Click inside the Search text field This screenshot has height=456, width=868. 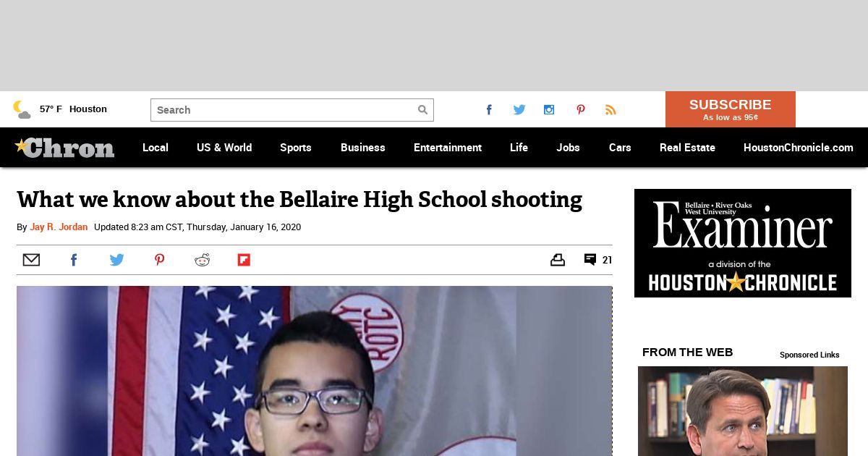282,110
